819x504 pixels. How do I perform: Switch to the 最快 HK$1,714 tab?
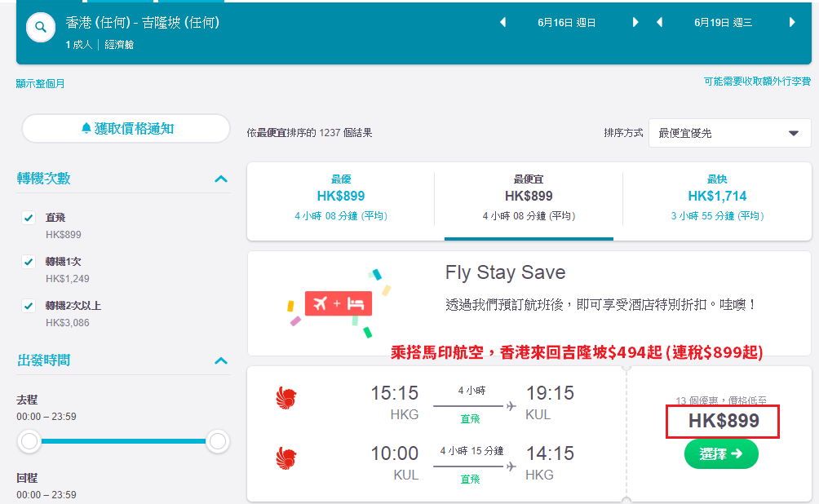point(717,198)
